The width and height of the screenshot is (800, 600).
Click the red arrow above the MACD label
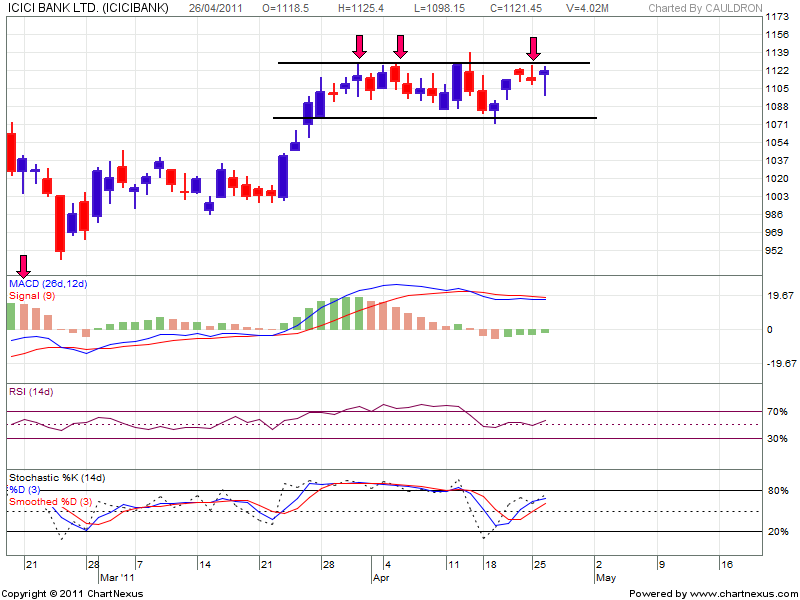(24, 265)
